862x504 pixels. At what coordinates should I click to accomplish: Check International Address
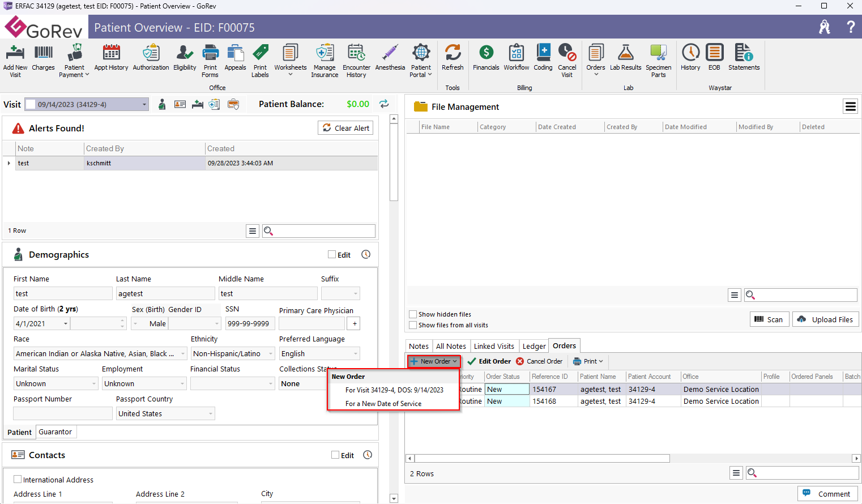pyautogui.click(x=18, y=479)
